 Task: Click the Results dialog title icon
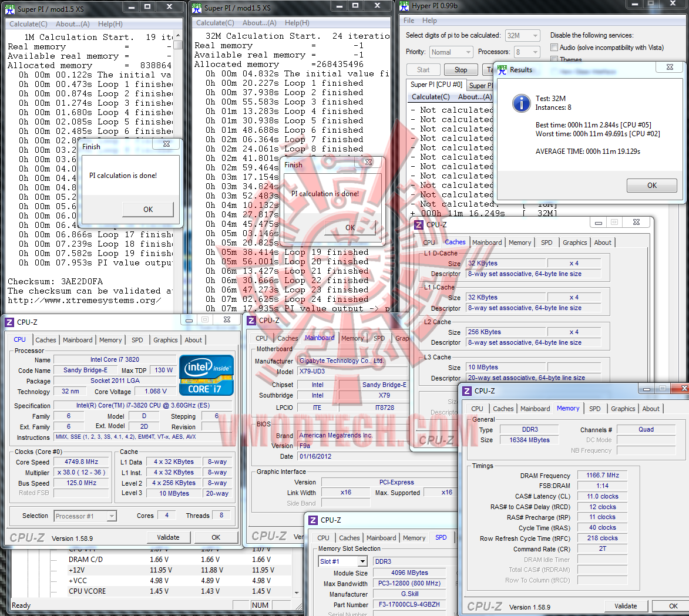click(502, 69)
